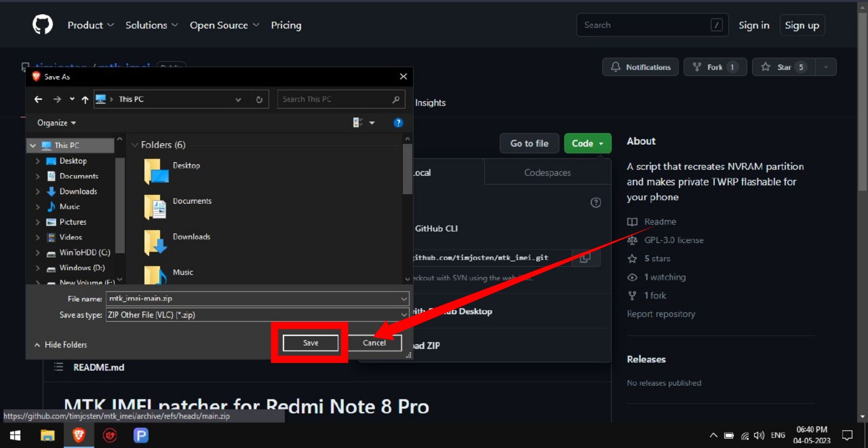Open the Organize menu
Viewport: 868px width, 448px height.
57,123
